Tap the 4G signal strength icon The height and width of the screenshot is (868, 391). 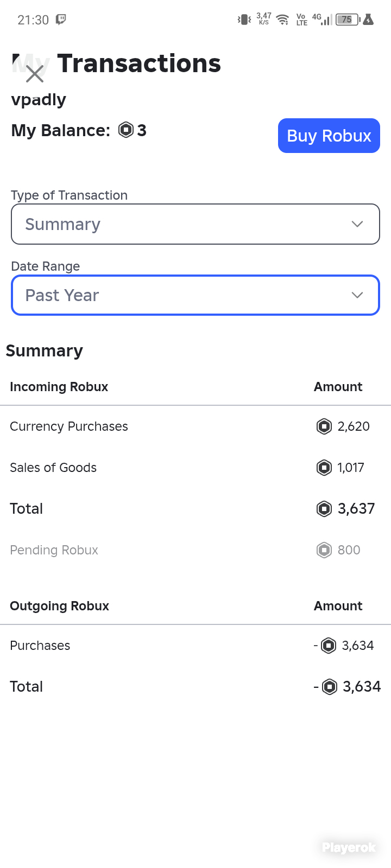coord(322,20)
